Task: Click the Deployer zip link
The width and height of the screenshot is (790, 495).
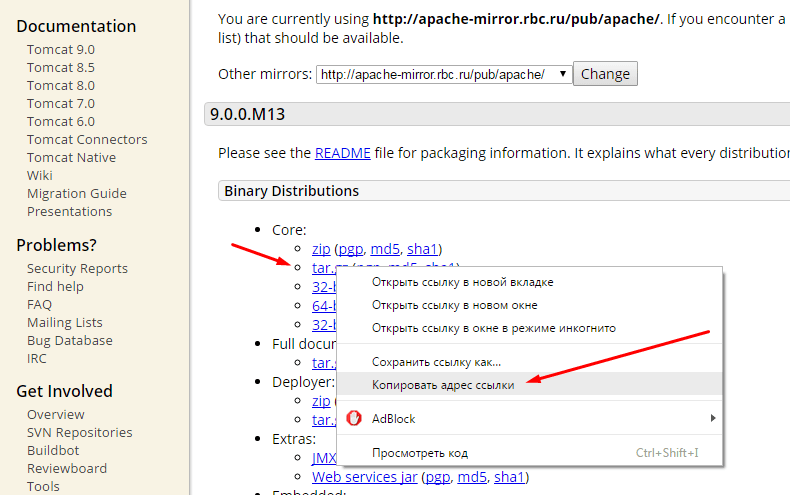Action: click(x=321, y=401)
